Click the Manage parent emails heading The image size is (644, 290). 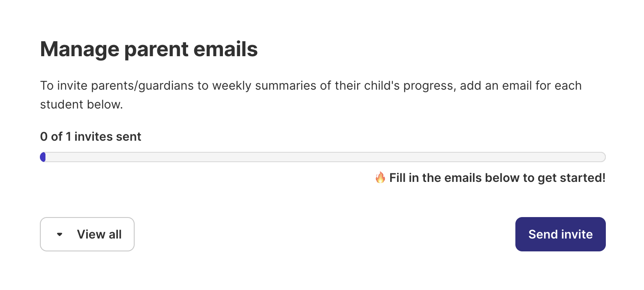click(x=149, y=49)
